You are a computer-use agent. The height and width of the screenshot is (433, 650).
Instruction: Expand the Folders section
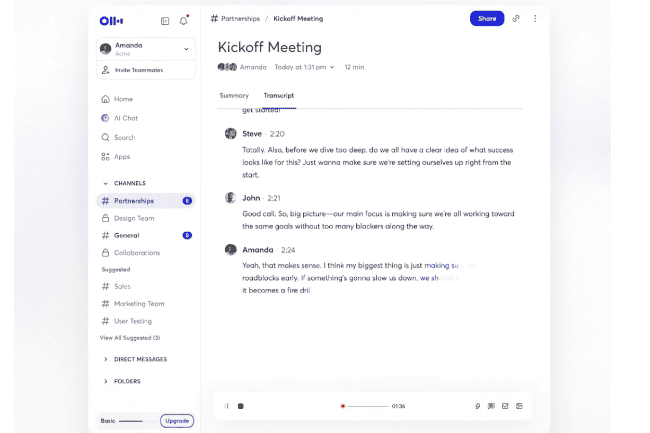click(106, 381)
